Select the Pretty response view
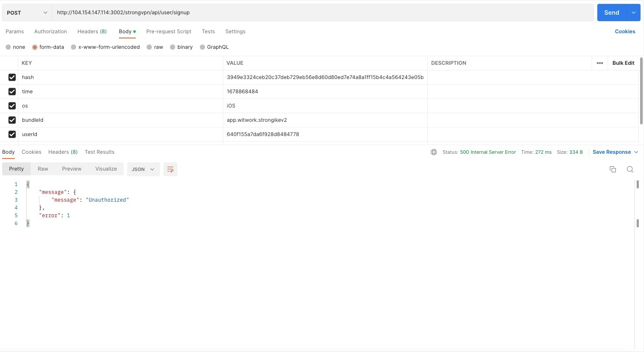The width and height of the screenshot is (644, 352). pos(16,169)
